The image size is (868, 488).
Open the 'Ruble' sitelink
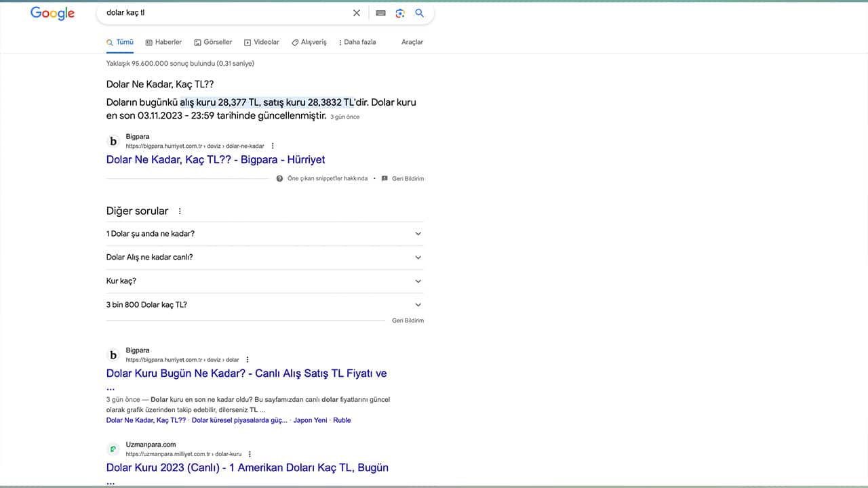(342, 420)
